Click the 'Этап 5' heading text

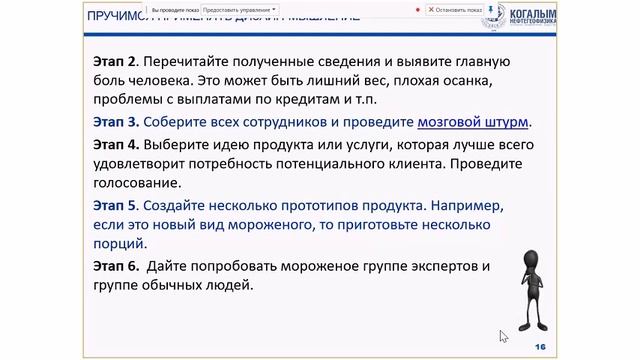click(x=114, y=205)
